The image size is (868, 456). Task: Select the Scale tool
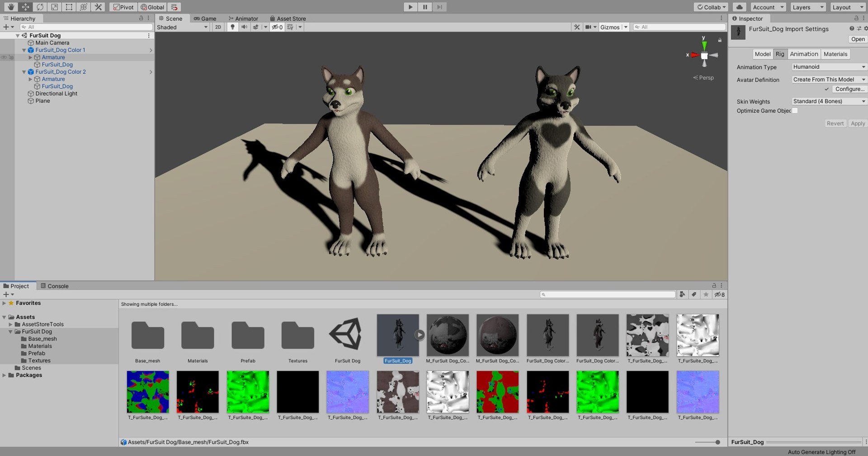click(54, 7)
